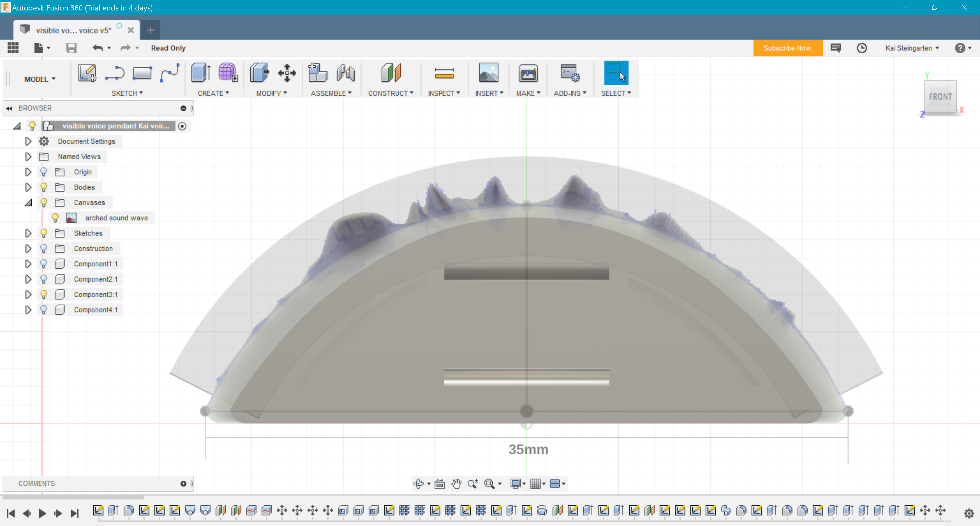Click the Offset Plane construct icon
Screen dimensions: 980x526
pyautogui.click(x=391, y=72)
